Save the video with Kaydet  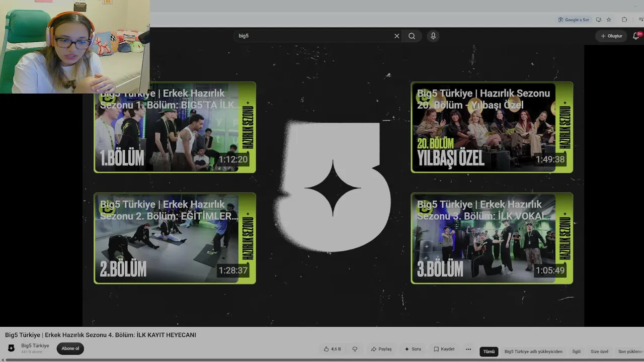(x=444, y=349)
